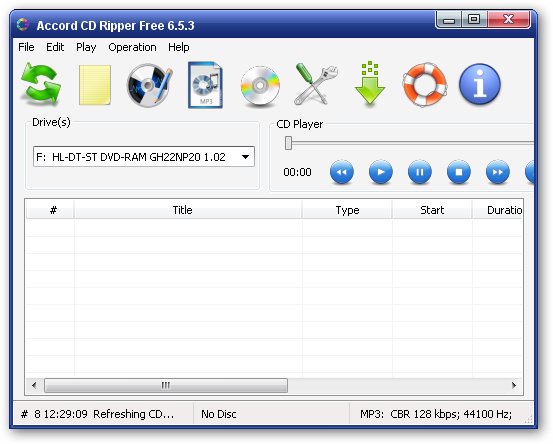Open the File menu

[x=26, y=47]
